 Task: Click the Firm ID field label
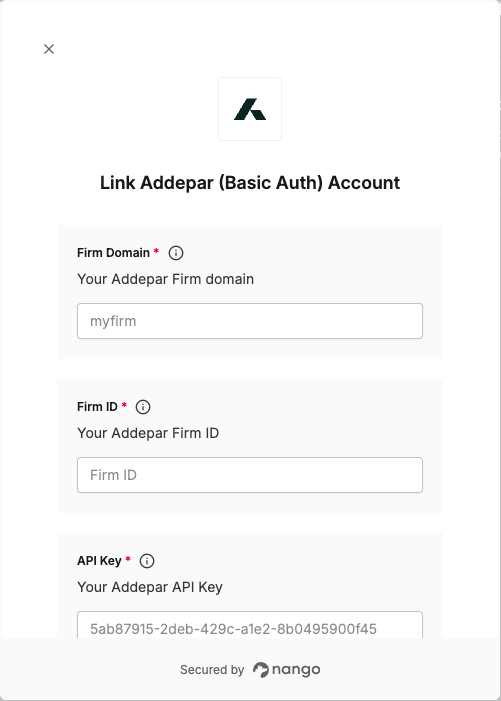coord(97,407)
